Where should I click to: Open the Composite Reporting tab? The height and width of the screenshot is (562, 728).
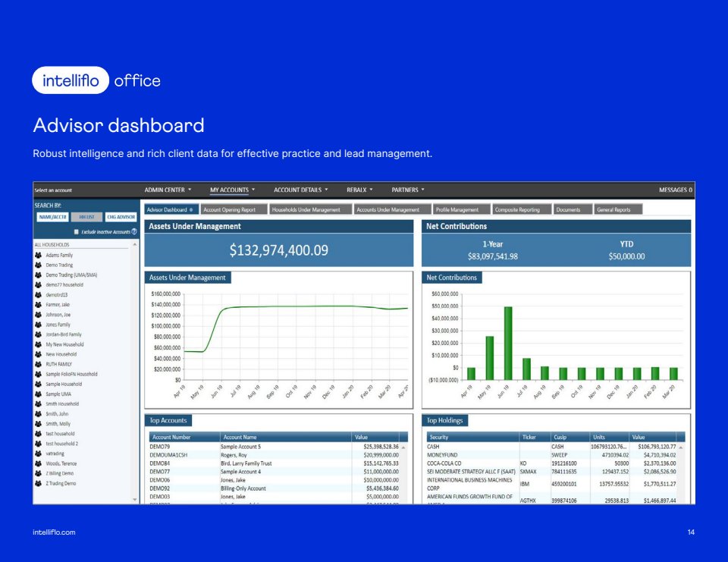pyautogui.click(x=522, y=209)
